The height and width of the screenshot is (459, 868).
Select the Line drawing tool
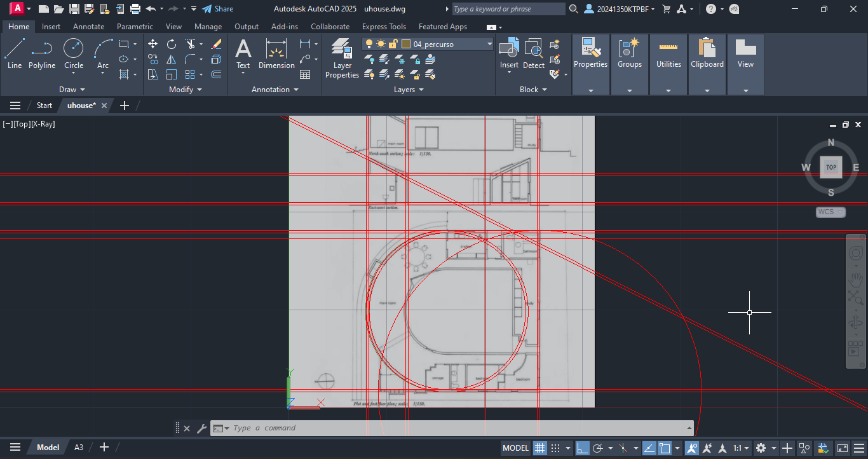pyautogui.click(x=15, y=53)
